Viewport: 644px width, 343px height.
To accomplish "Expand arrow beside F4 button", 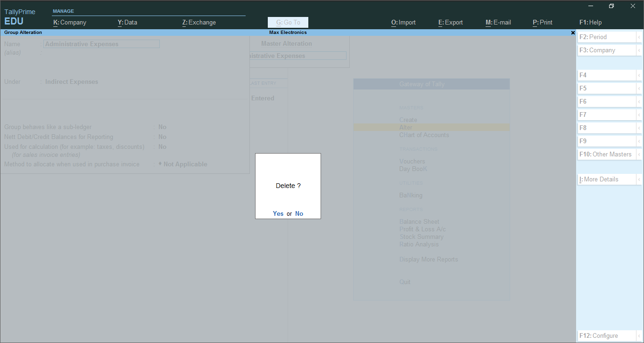I will 639,75.
